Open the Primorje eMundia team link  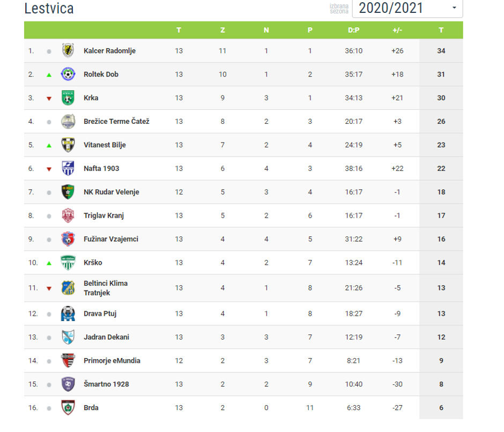112,361
